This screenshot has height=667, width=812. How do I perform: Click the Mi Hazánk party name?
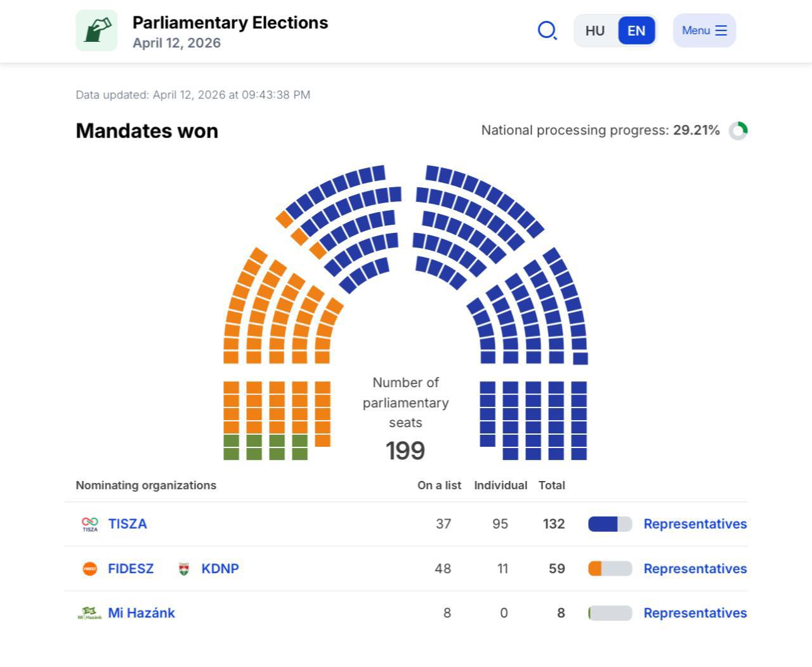coord(141,613)
